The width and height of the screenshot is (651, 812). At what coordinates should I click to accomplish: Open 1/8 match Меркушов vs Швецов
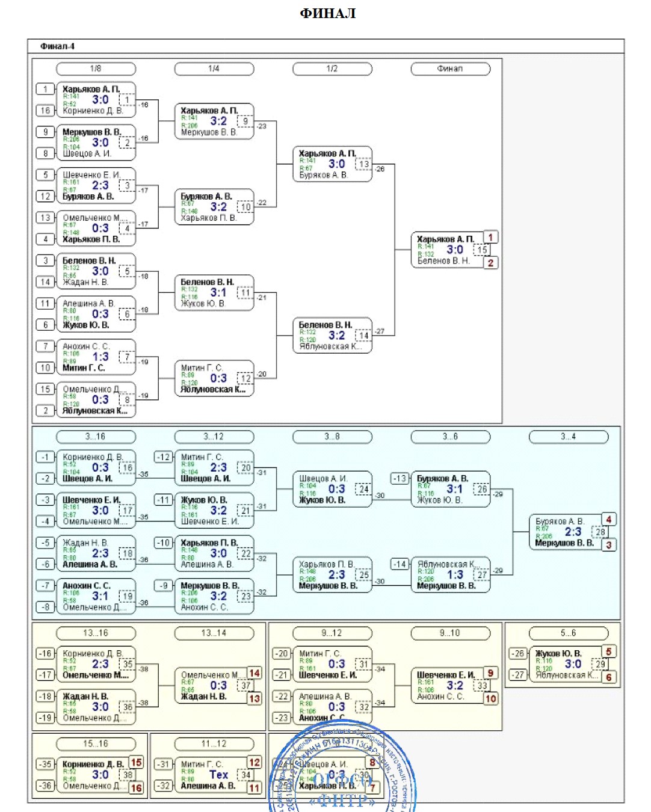(96, 143)
